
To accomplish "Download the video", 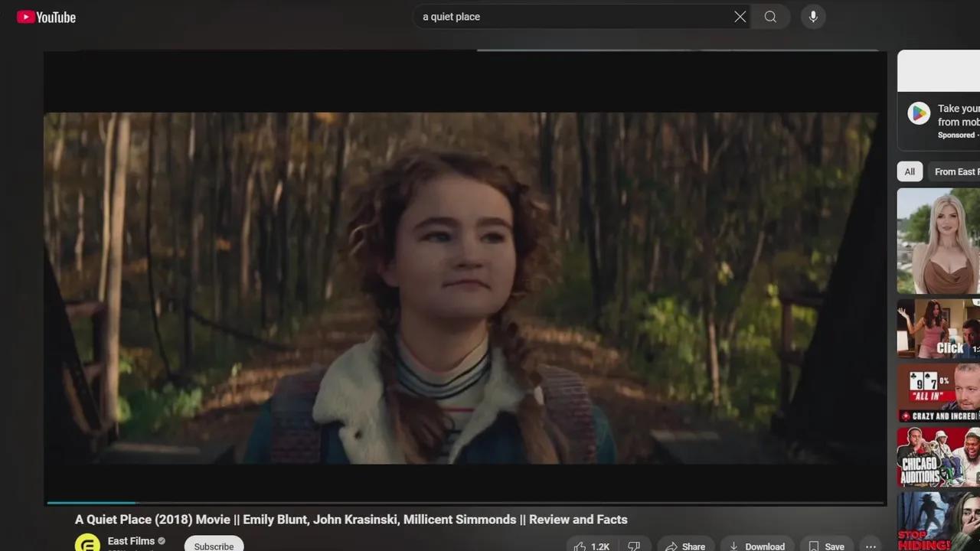I will pos(756,546).
